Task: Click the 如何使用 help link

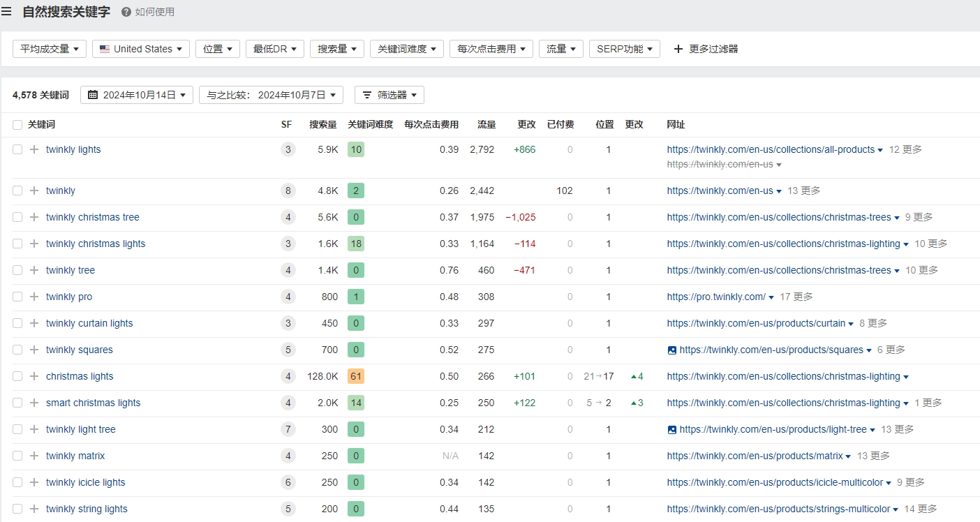Action: 155,12
